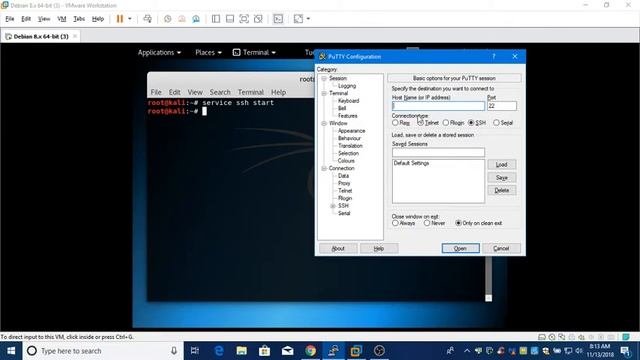640x360 pixels.
Task: Select the Debian 8.x 64-bit (3) tab
Action: [40, 36]
